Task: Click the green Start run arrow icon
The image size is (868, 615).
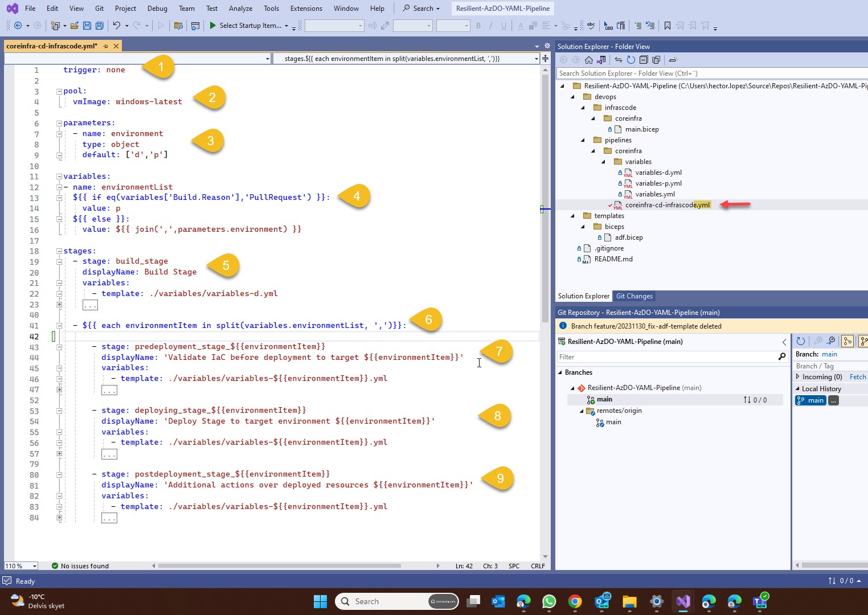Action: click(x=212, y=26)
